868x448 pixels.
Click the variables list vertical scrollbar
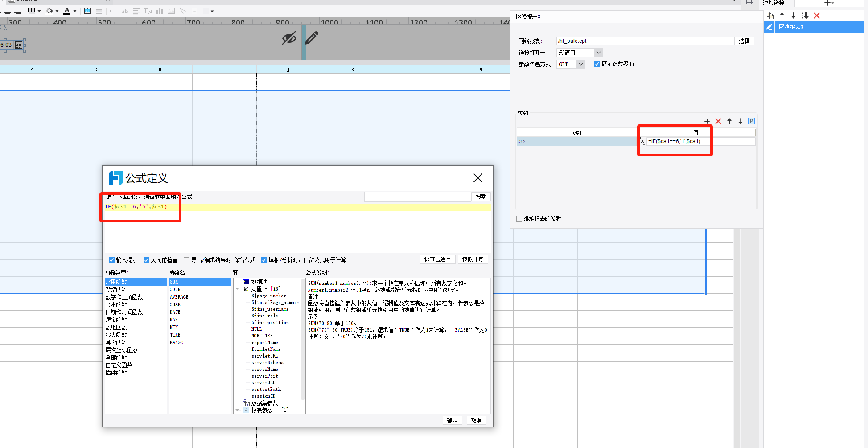pyautogui.click(x=303, y=339)
